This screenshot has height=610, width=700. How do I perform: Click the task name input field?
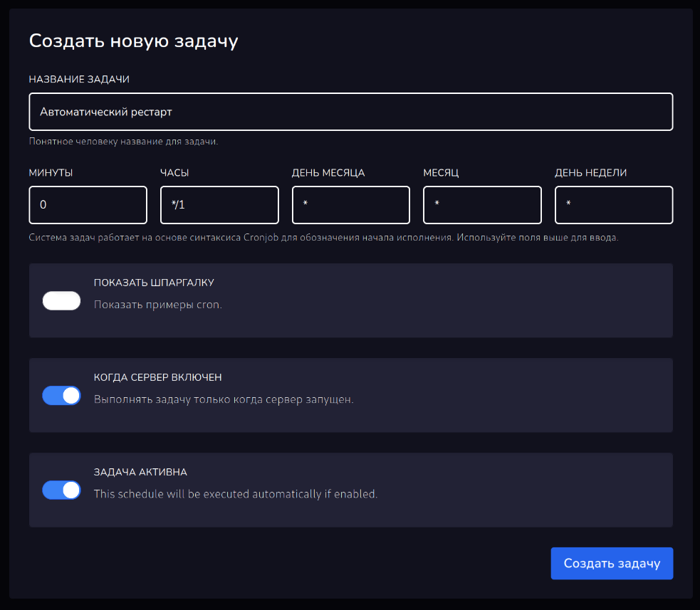[350, 112]
